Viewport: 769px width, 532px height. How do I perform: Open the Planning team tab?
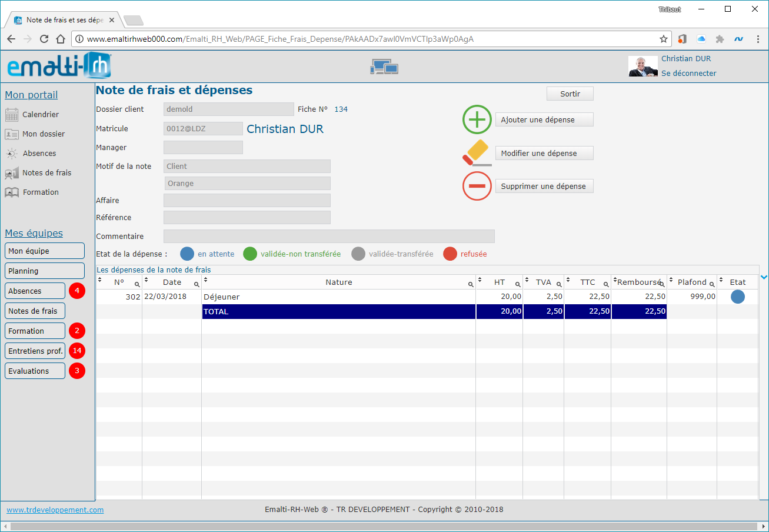[45, 271]
